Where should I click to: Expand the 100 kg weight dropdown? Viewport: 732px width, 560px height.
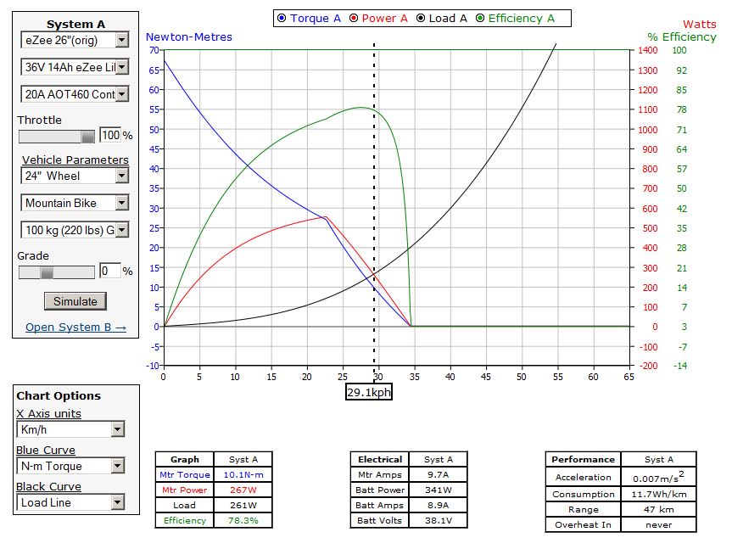coord(75,230)
